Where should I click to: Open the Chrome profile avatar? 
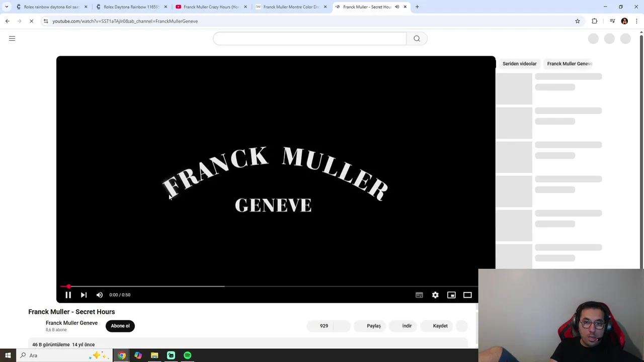pyautogui.click(x=624, y=21)
